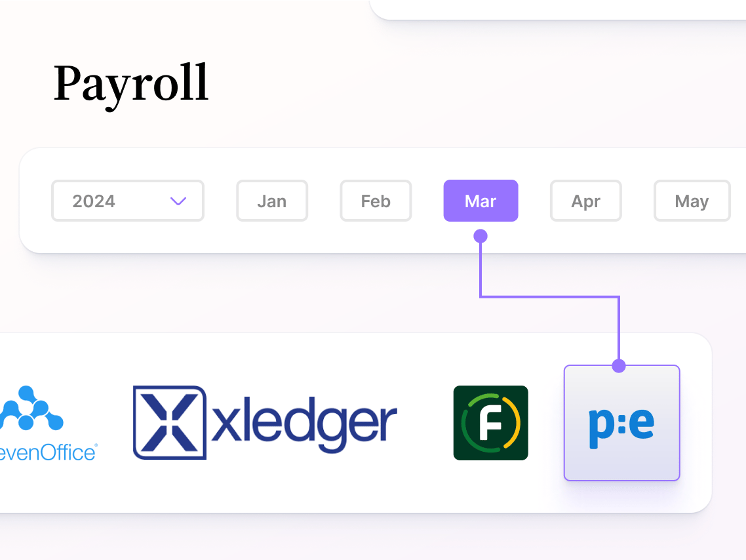This screenshot has width=746, height=560.
Task: Toggle Feb on in the month selector
Action: 376,201
